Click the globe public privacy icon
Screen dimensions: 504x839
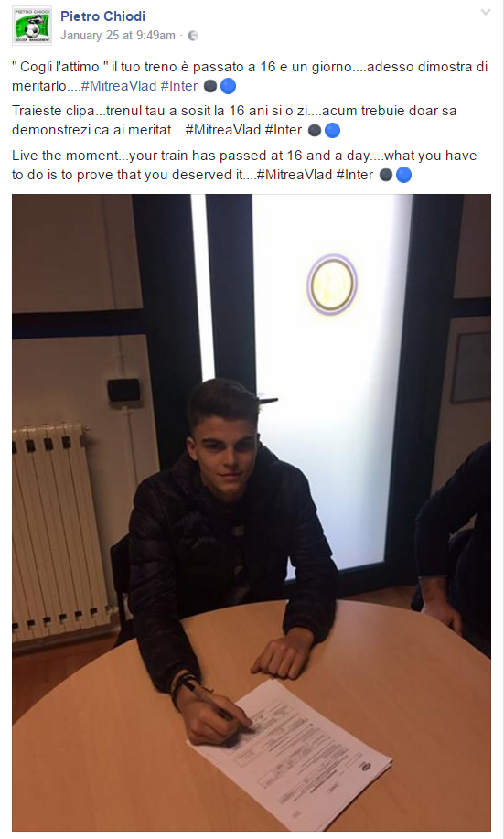tap(193, 36)
